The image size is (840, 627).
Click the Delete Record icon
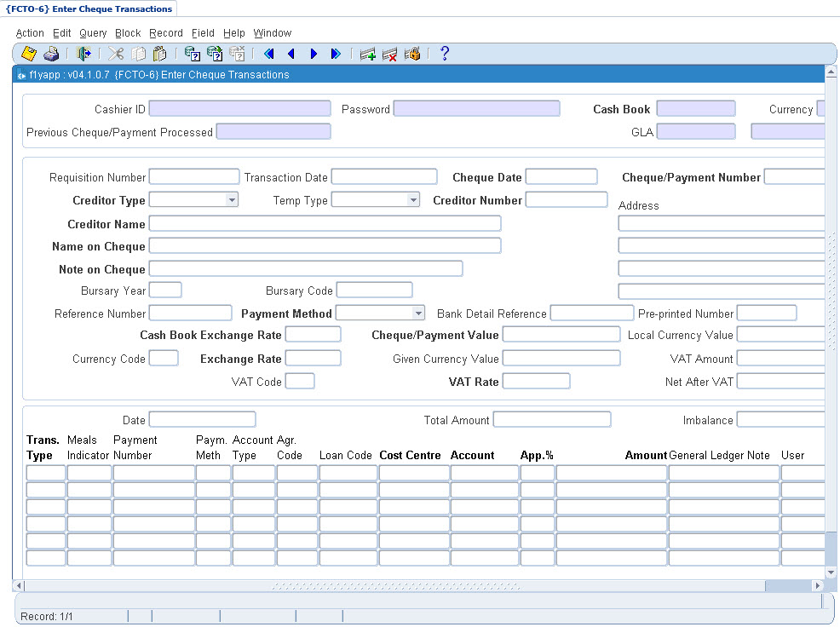(390, 54)
